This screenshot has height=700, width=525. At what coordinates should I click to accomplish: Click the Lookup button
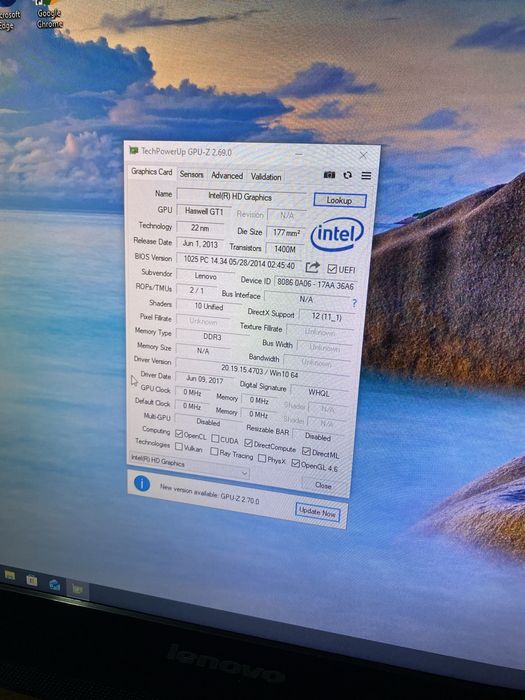339,200
